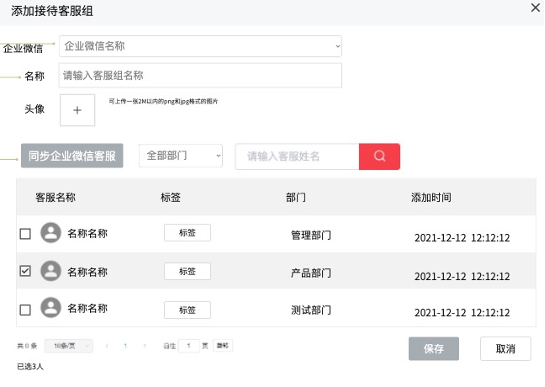This screenshot has width=545, height=387.
Task: Click the avatar icon of 测试部门 row
Action: [51, 307]
